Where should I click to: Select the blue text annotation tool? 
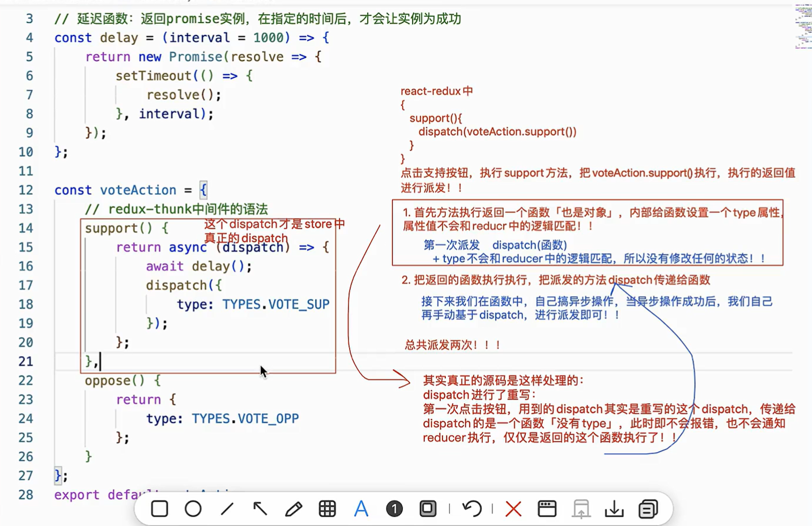(x=361, y=509)
